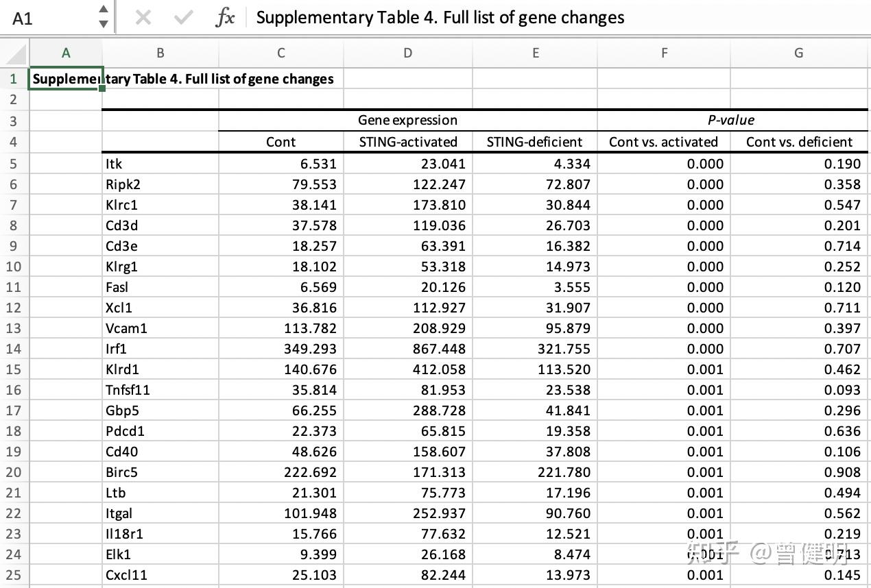The height and width of the screenshot is (588, 871).
Task: Select the STING-activated column label cell
Action: tap(407, 142)
